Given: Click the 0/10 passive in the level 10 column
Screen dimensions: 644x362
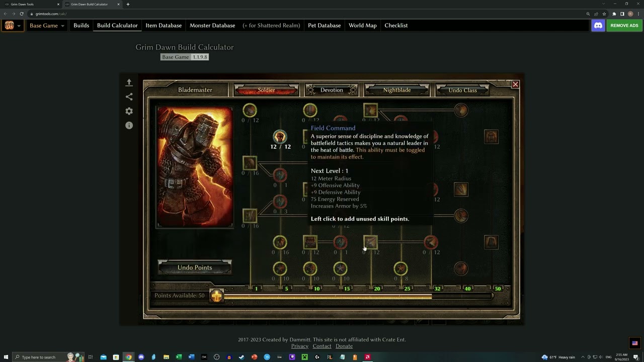Looking at the screenshot, I should point(310,268).
